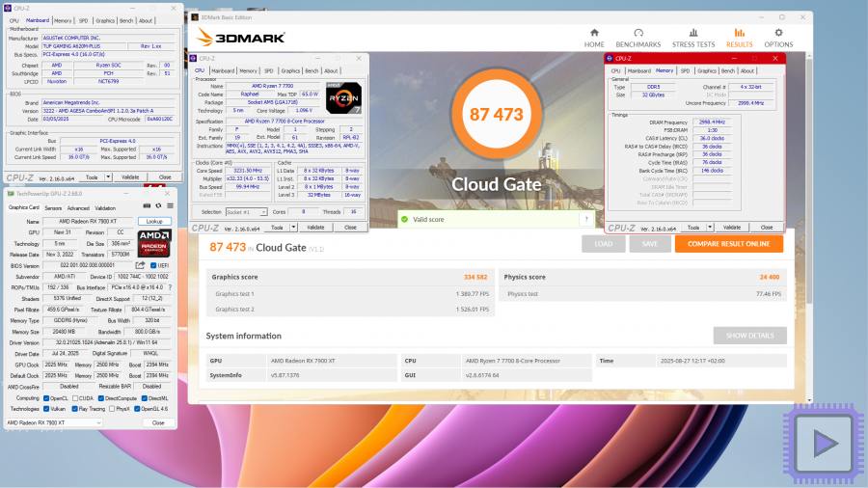868x488 pixels.
Task: Click the Show Details button
Action: 749,336
